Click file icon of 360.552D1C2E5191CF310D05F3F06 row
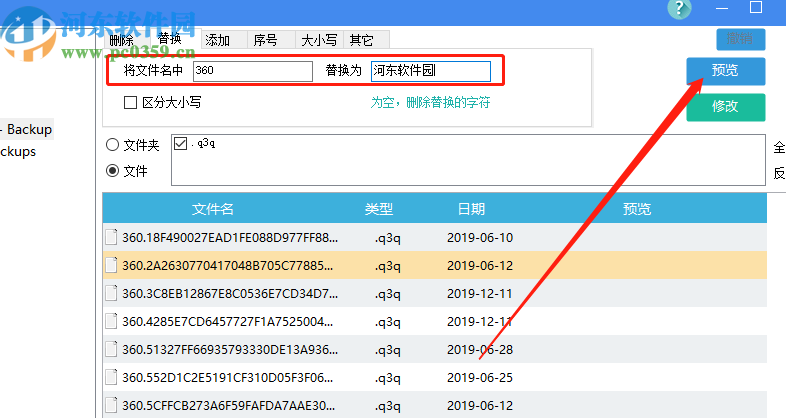This screenshot has height=418, width=786. click(111, 377)
